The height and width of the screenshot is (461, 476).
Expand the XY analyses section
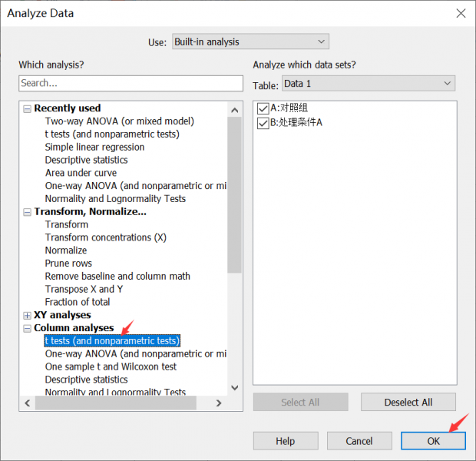pos(28,315)
